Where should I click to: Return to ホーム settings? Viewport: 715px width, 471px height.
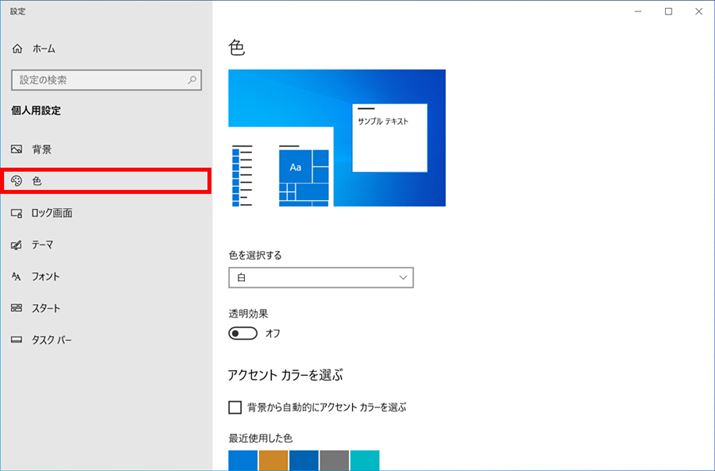106,48
